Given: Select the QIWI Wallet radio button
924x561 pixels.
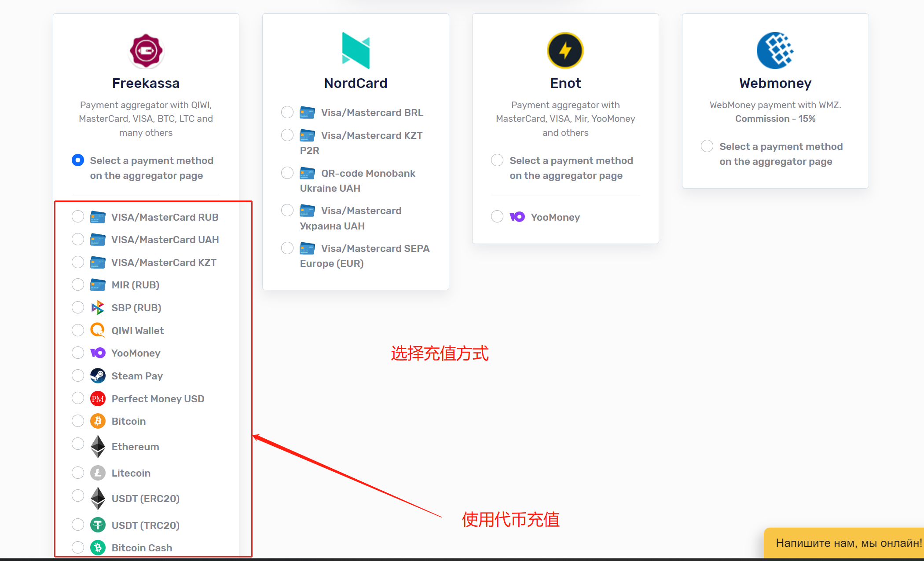Looking at the screenshot, I should [x=78, y=330].
